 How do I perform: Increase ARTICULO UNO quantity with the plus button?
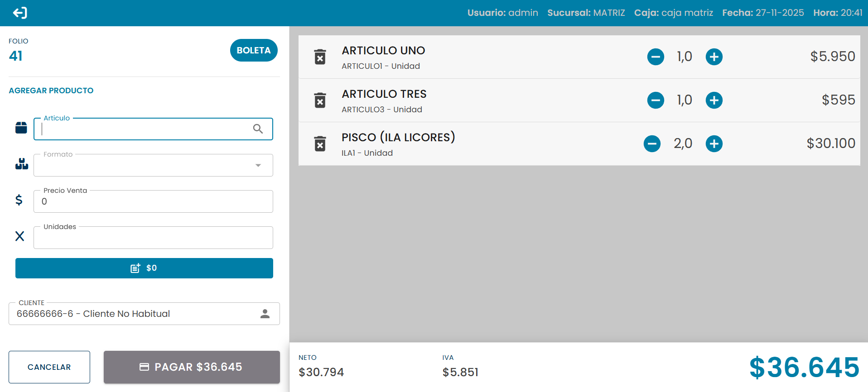[x=714, y=57]
